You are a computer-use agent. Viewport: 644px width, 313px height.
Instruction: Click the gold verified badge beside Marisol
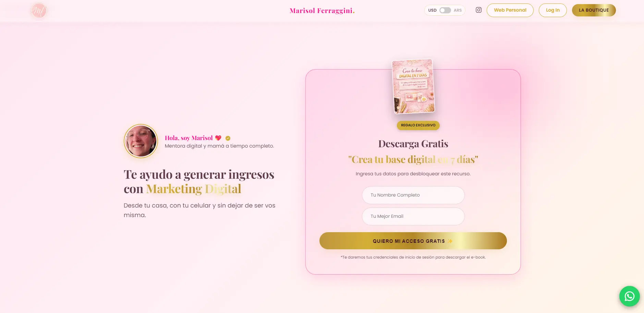[228, 138]
